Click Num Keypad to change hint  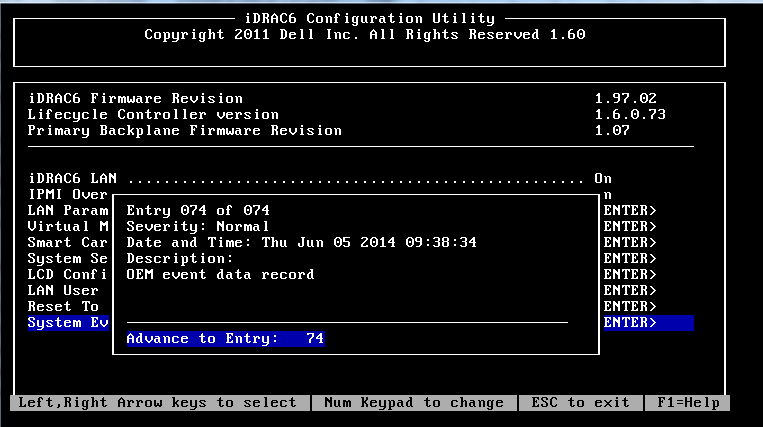coord(414,403)
